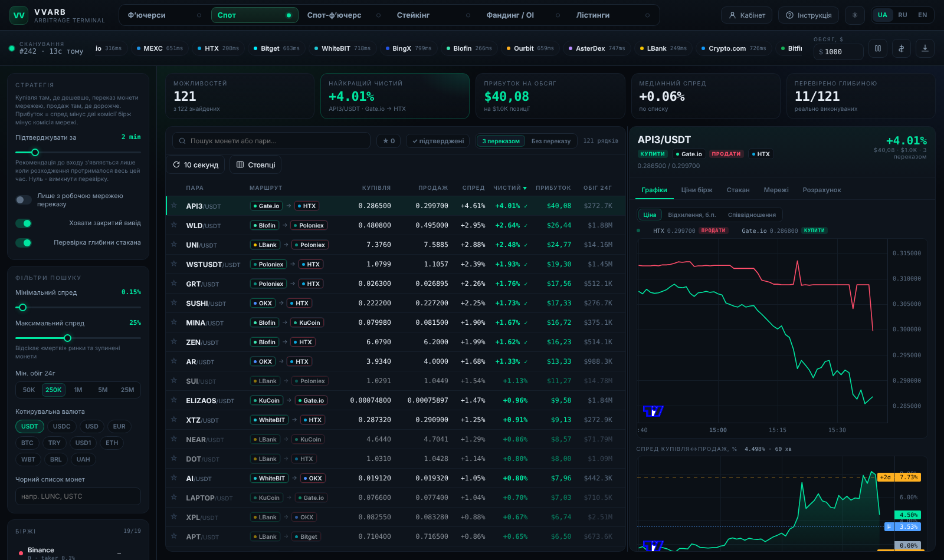
Task: Toggle the confirmed filter checkbox
Action: (x=438, y=141)
